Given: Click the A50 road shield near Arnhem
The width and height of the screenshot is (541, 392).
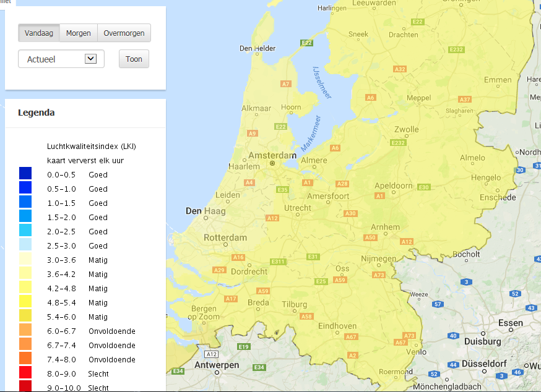Looking at the screenshot, I should [x=371, y=237].
